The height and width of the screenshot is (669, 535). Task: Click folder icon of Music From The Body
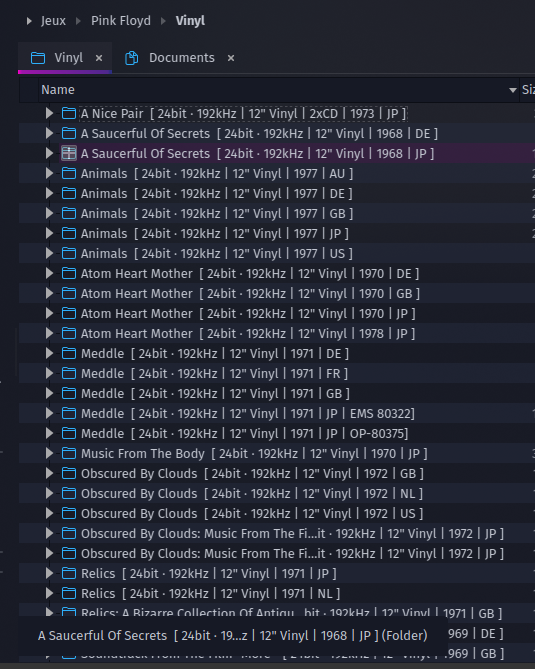(x=69, y=454)
